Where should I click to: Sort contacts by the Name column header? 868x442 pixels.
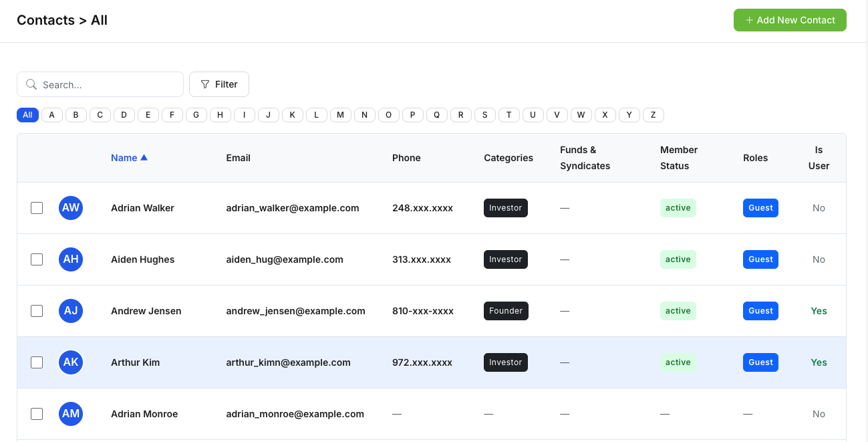click(124, 158)
